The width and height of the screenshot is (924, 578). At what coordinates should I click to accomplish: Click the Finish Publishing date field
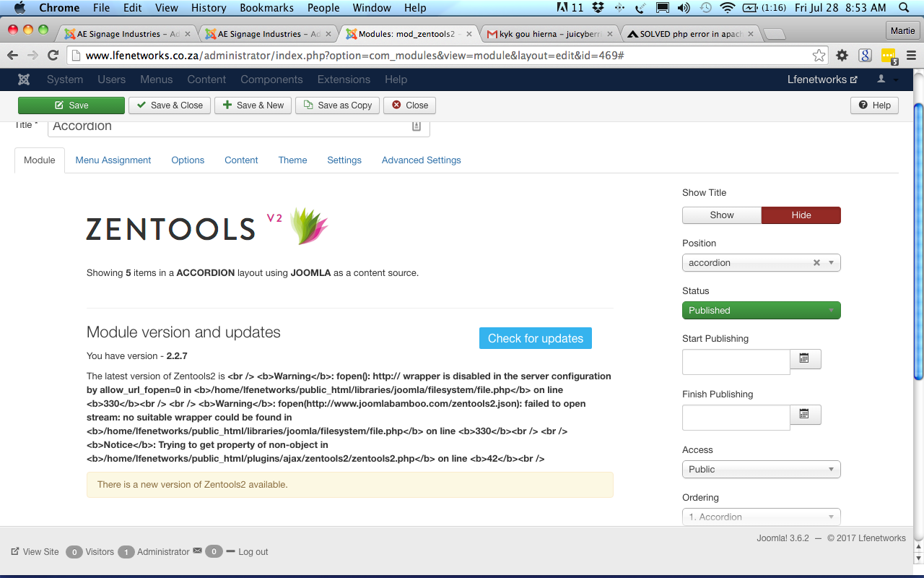pos(736,418)
